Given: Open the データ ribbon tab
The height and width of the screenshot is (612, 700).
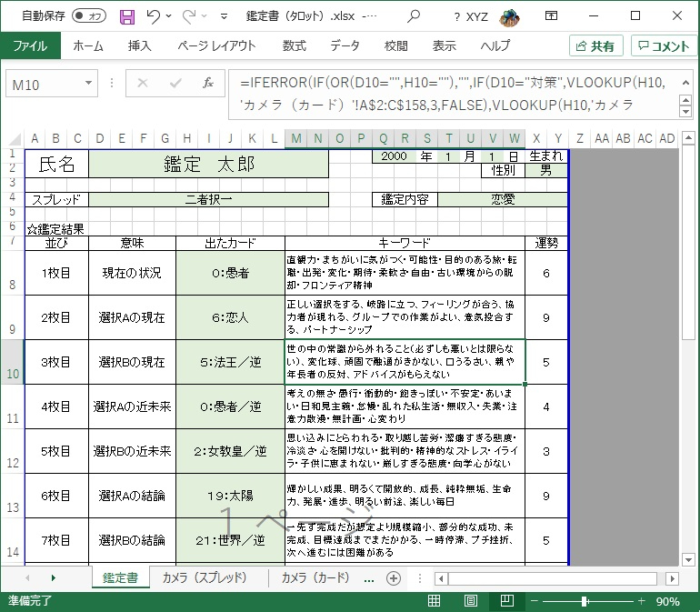Looking at the screenshot, I should (345, 45).
